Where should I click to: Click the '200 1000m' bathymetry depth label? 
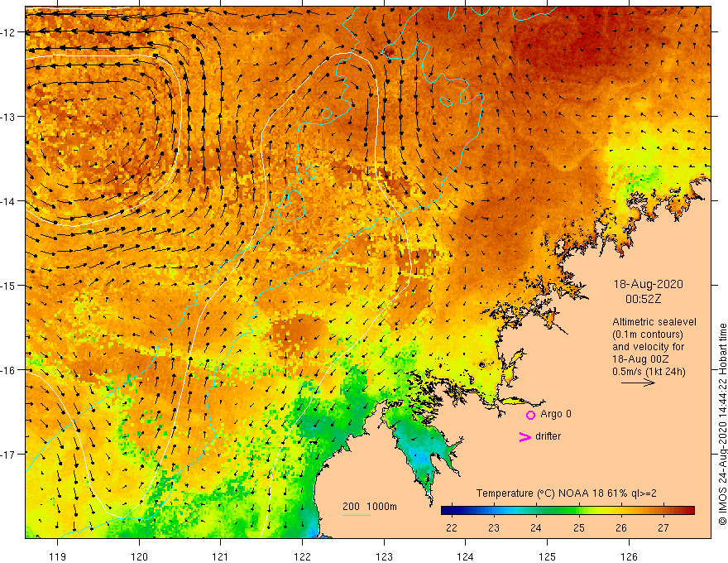370,507
